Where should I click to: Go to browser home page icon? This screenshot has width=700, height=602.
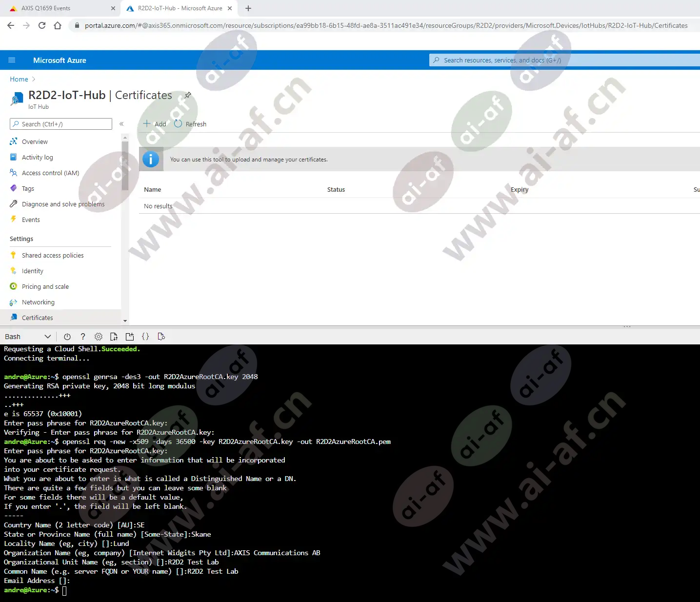[x=58, y=25]
